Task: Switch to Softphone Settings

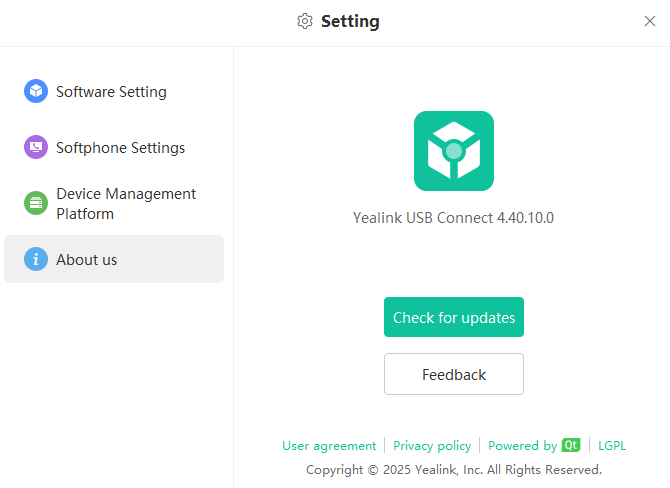Action: click(114, 147)
